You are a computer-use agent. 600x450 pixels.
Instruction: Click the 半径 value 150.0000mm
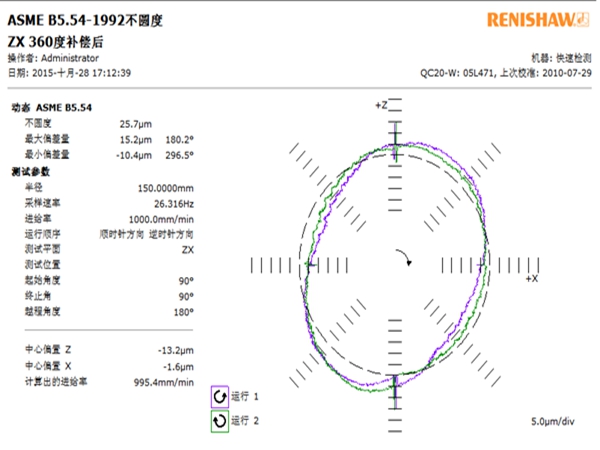pos(166,187)
